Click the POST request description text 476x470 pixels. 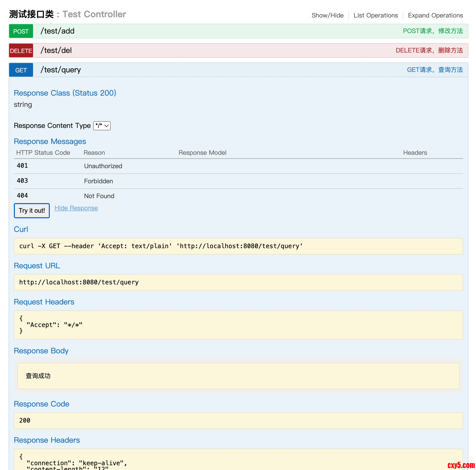coord(433,31)
